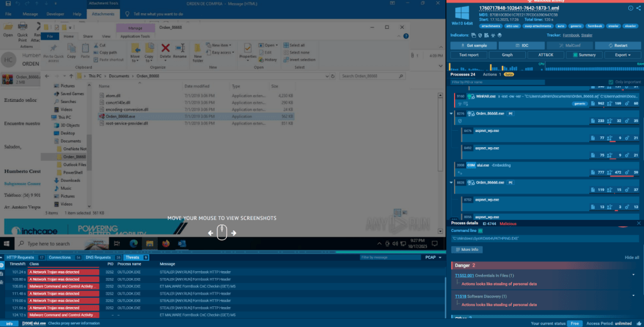644x327 pixels.
Task: Click next screenshot arrow right of mouse icon
Action: coord(234,233)
